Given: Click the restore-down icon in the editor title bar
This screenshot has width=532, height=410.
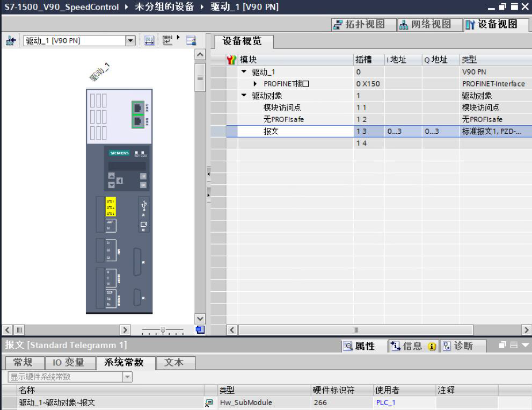Looking at the screenshot, I should (x=503, y=7).
